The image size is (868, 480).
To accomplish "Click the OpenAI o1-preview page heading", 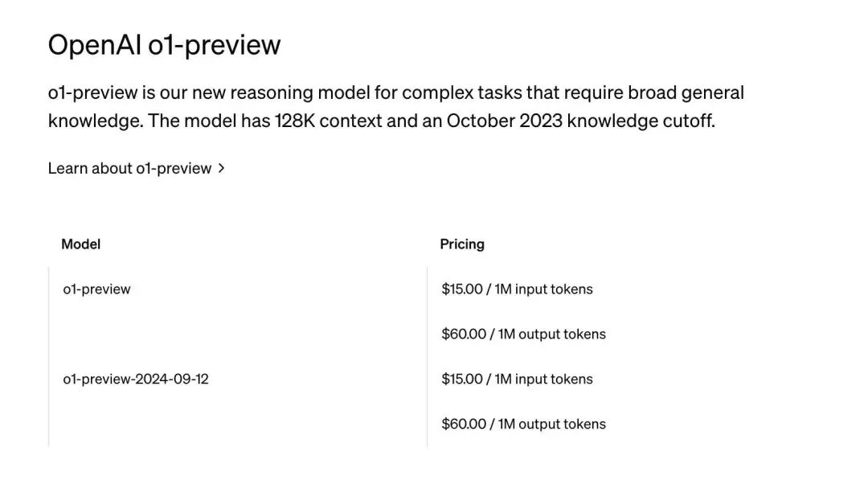I will pyautogui.click(x=164, y=44).
